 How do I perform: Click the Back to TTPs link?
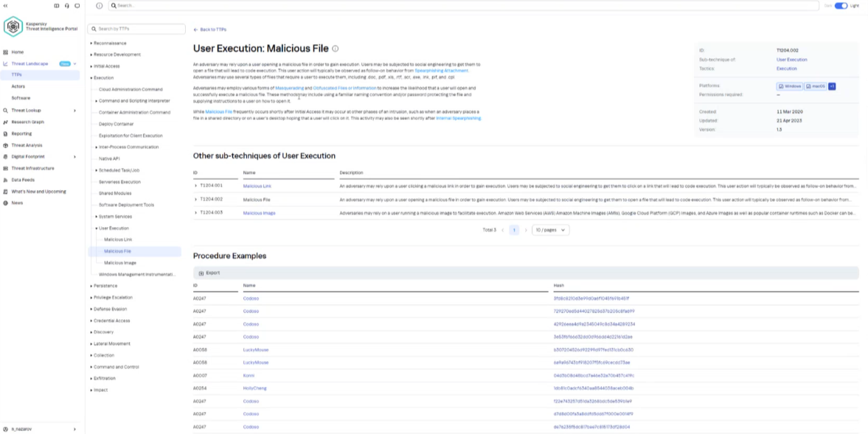tap(213, 30)
